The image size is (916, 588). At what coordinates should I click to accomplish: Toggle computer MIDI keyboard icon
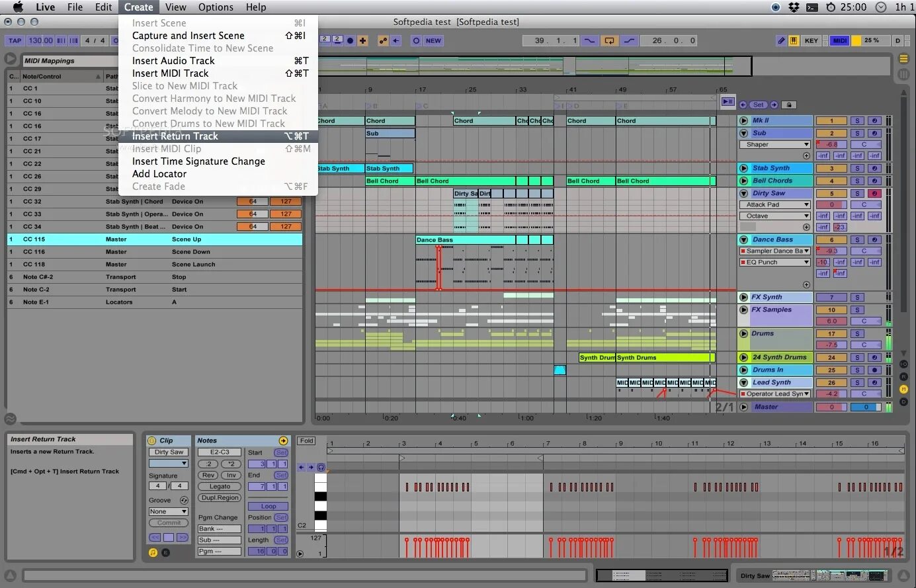(x=794, y=40)
